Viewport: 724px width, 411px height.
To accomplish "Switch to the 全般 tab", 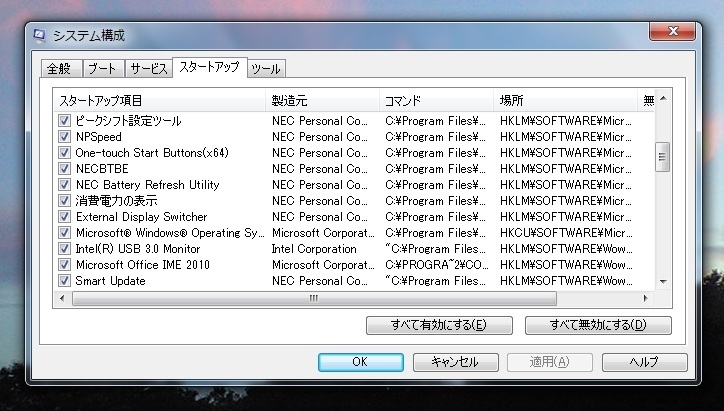I will (x=61, y=69).
